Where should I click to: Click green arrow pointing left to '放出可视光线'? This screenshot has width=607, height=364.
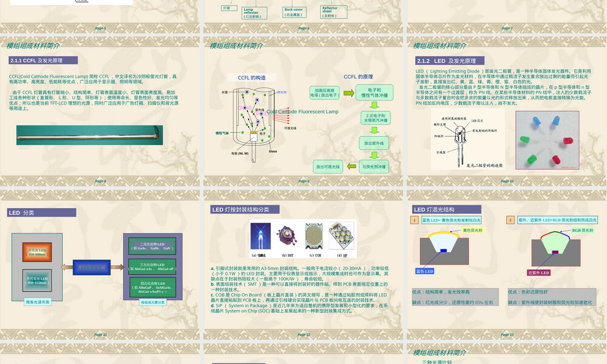(351, 166)
